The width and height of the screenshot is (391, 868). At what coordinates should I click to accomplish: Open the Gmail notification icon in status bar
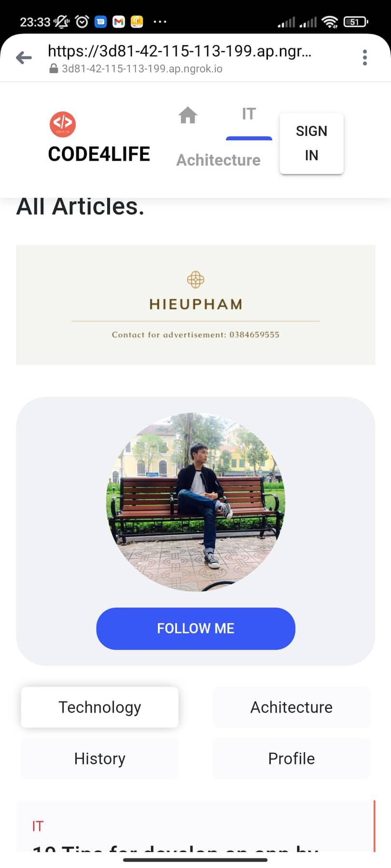(x=119, y=22)
